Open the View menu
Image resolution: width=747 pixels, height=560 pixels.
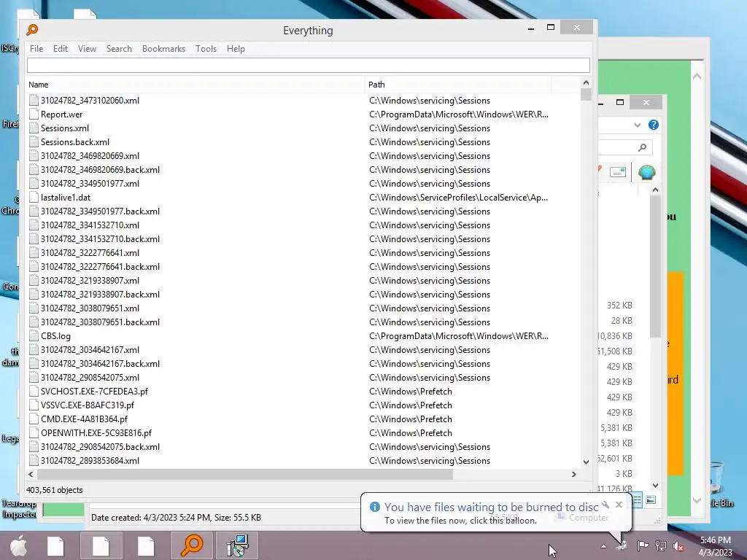[88, 49]
